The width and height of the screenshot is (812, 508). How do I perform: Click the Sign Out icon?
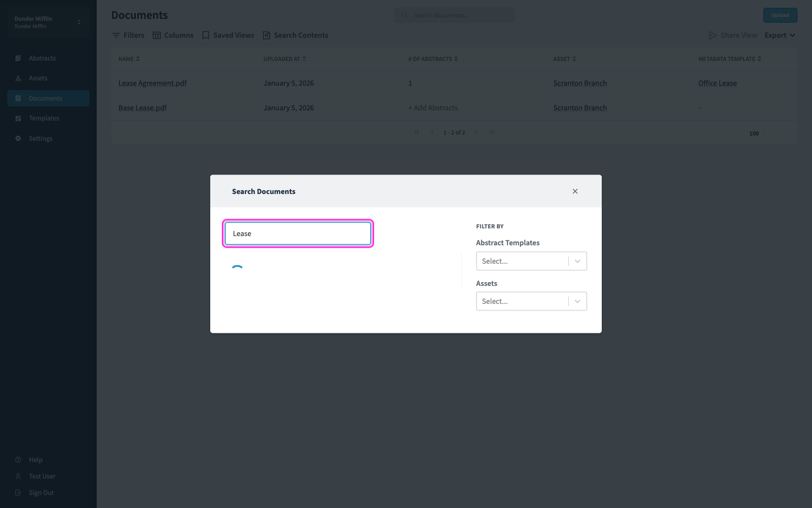pyautogui.click(x=18, y=493)
